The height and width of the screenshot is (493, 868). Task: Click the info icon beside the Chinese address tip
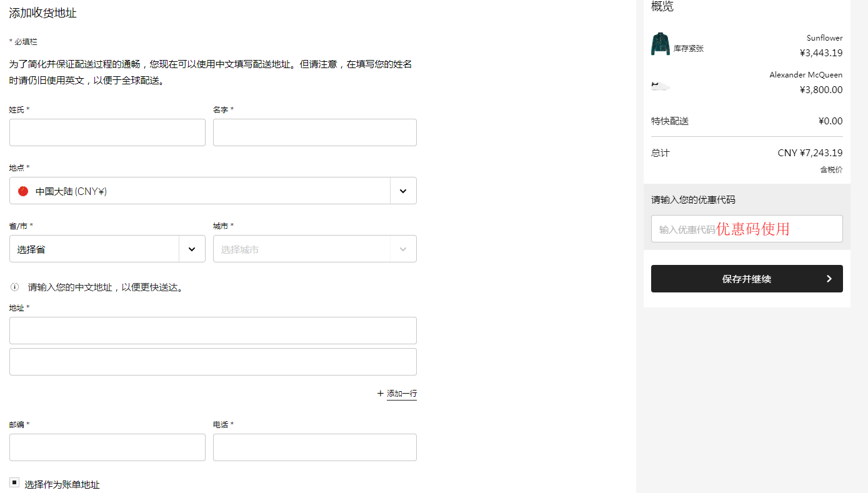[x=14, y=287]
